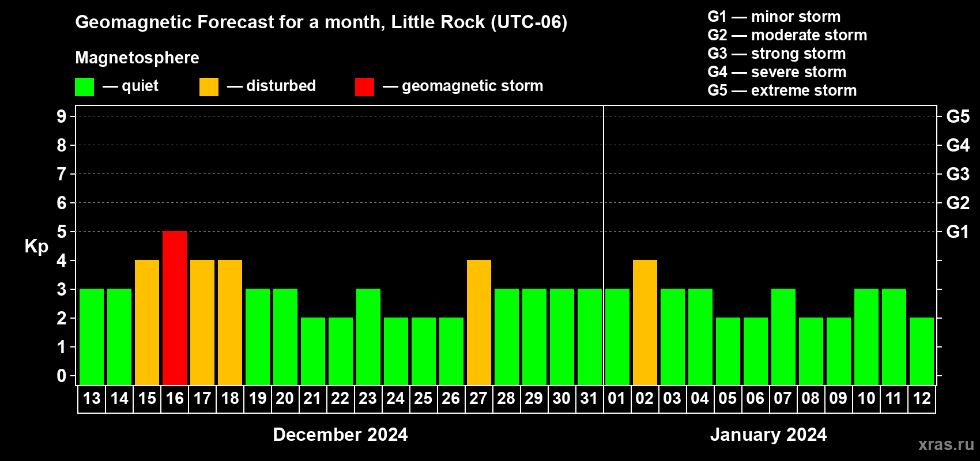This screenshot has width=980, height=461.
Task: Click the January 2024 month label
Action: coord(768,434)
